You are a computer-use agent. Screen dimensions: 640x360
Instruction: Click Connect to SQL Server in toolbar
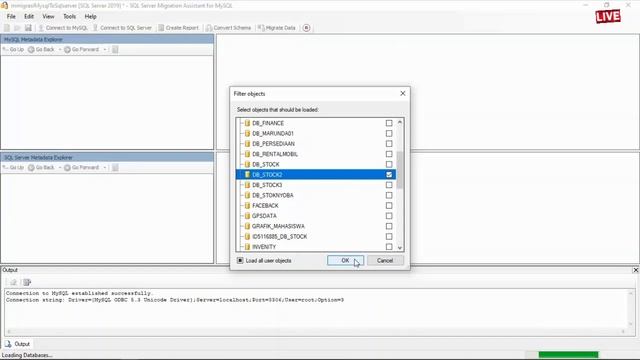[122, 28]
